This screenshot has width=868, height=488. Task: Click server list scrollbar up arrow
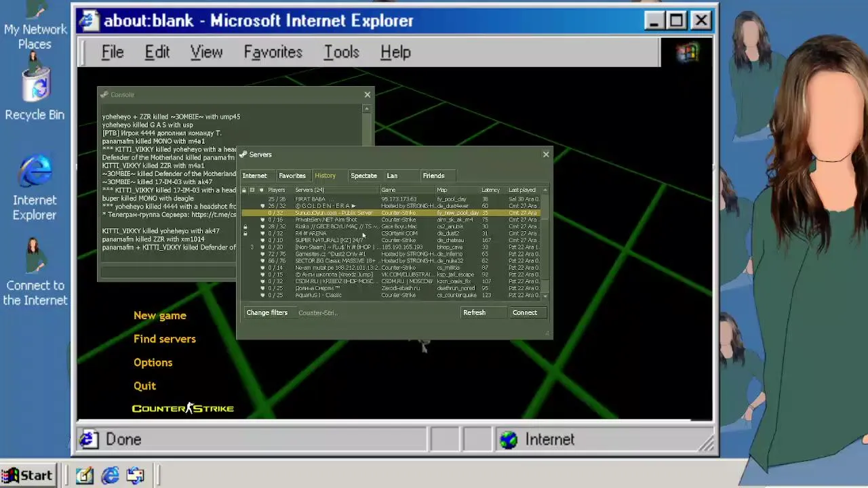click(x=545, y=190)
